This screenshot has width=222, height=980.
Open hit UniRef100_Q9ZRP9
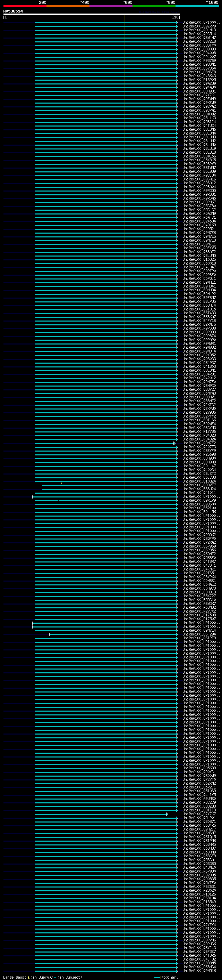pyautogui.click(x=199, y=26)
